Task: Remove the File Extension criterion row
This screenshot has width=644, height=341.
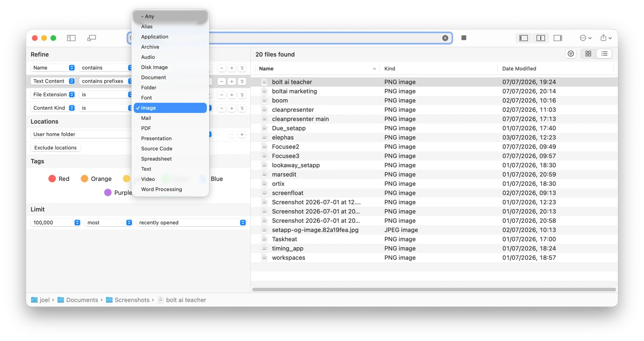Action: point(221,95)
